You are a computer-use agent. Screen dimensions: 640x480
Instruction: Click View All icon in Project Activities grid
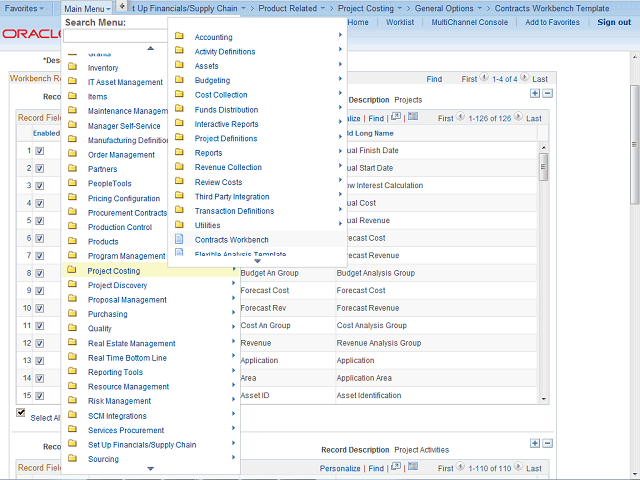tap(396, 467)
